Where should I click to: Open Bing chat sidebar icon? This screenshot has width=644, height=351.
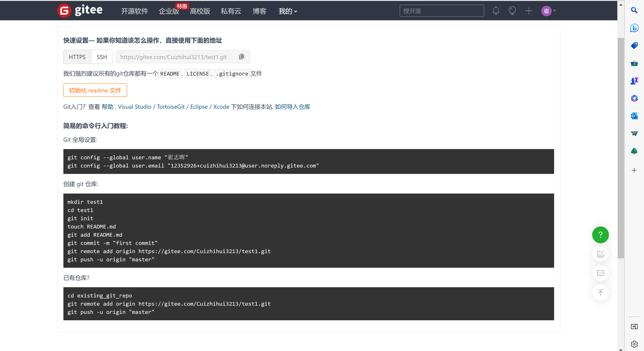tap(634, 28)
